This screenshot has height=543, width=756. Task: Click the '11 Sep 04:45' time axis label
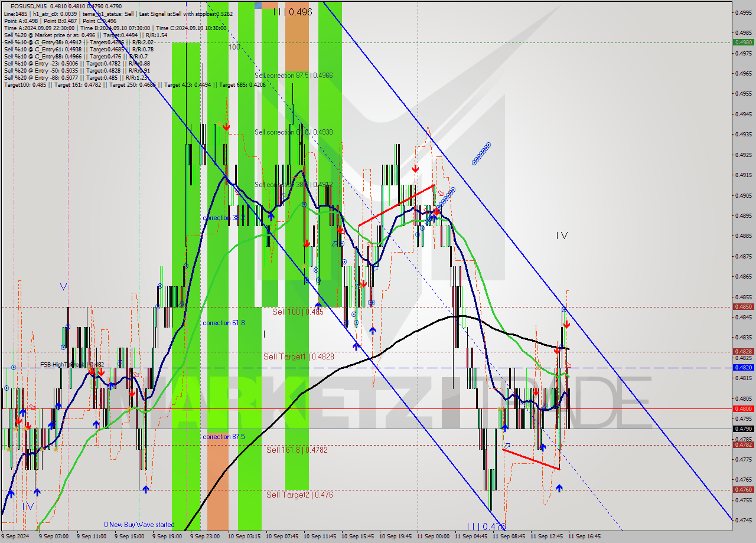[x=471, y=537]
